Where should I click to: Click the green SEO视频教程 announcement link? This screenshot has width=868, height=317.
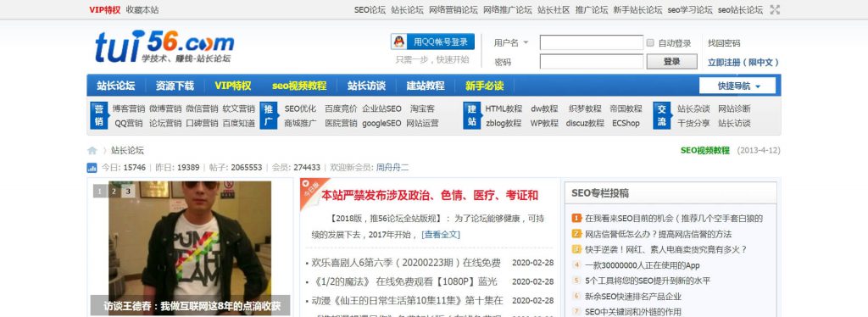tap(705, 151)
